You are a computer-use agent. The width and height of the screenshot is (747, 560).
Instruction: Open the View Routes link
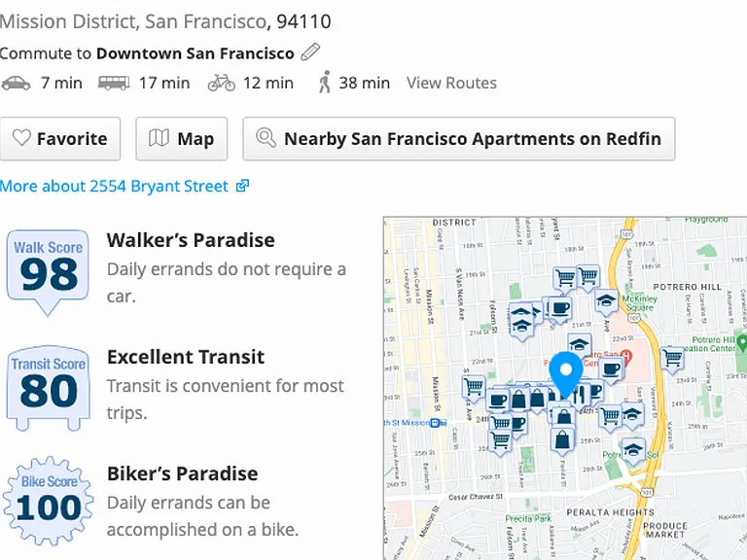[451, 83]
